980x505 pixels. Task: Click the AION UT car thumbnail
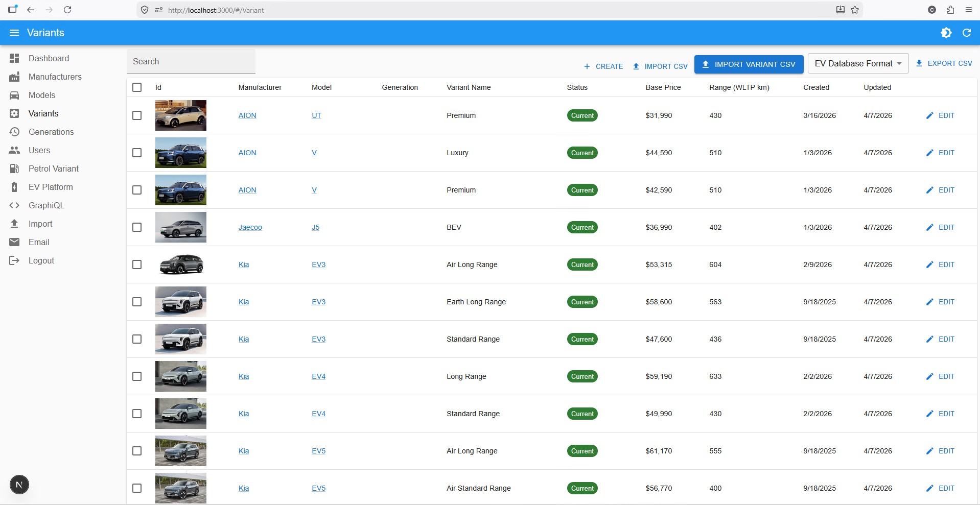pos(181,115)
